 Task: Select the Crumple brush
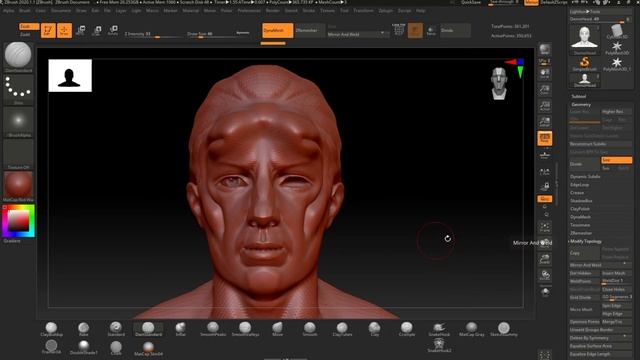click(x=407, y=330)
